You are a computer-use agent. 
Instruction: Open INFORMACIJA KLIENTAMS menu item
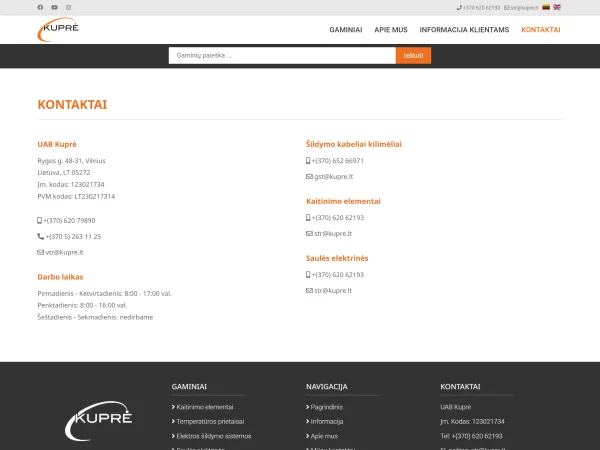[x=464, y=30]
